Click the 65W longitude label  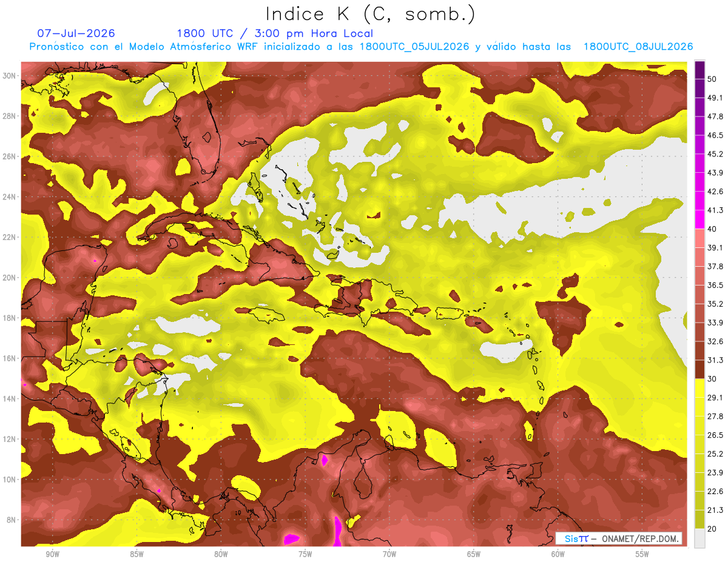(x=474, y=554)
